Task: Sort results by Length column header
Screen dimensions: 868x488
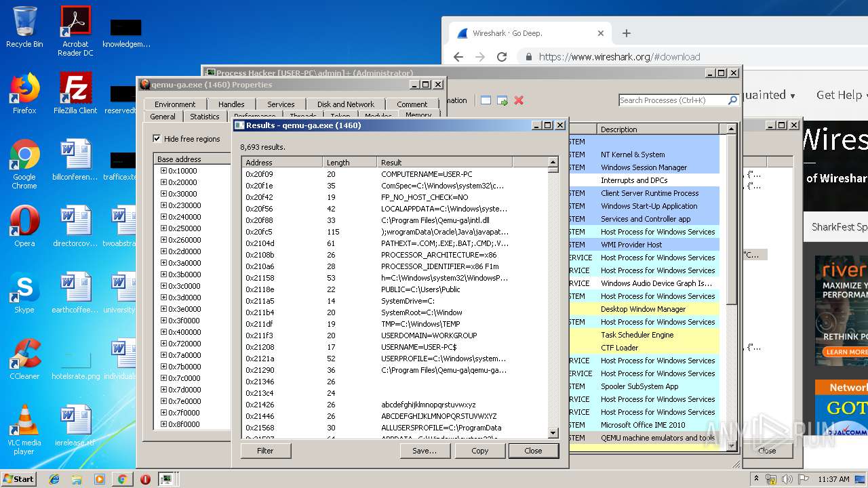Action: 350,163
